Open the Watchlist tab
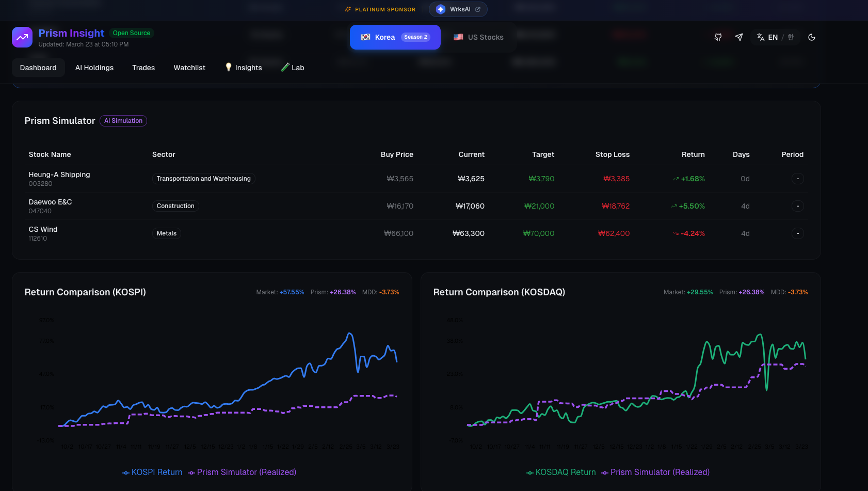 pos(189,67)
